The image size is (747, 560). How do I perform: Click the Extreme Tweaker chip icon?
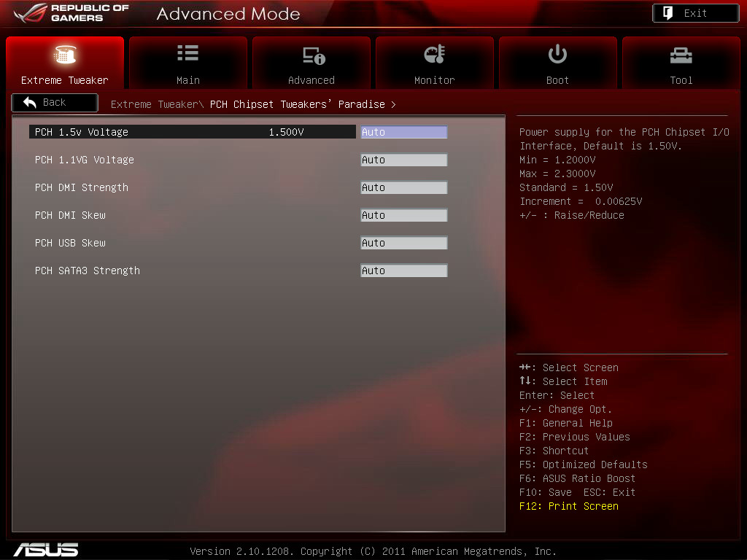click(x=65, y=55)
